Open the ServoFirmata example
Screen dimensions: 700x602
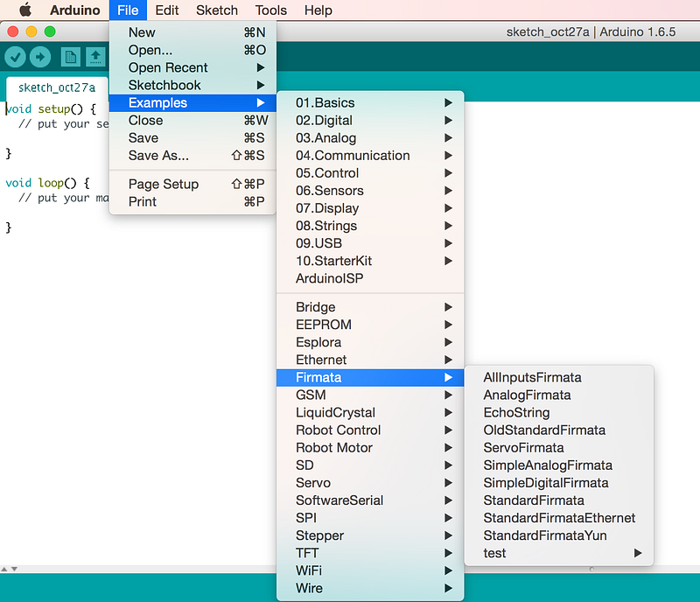click(559, 447)
